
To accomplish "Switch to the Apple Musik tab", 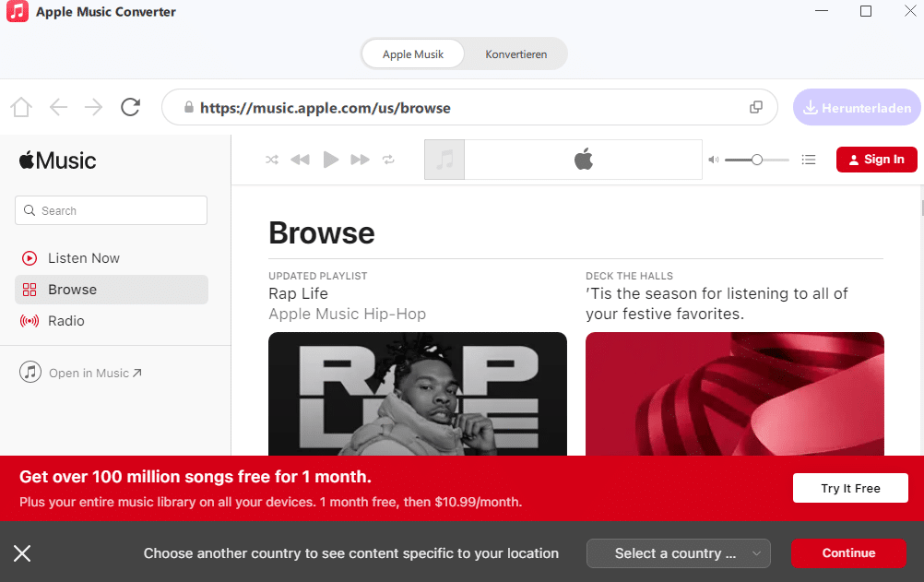I will click(412, 54).
